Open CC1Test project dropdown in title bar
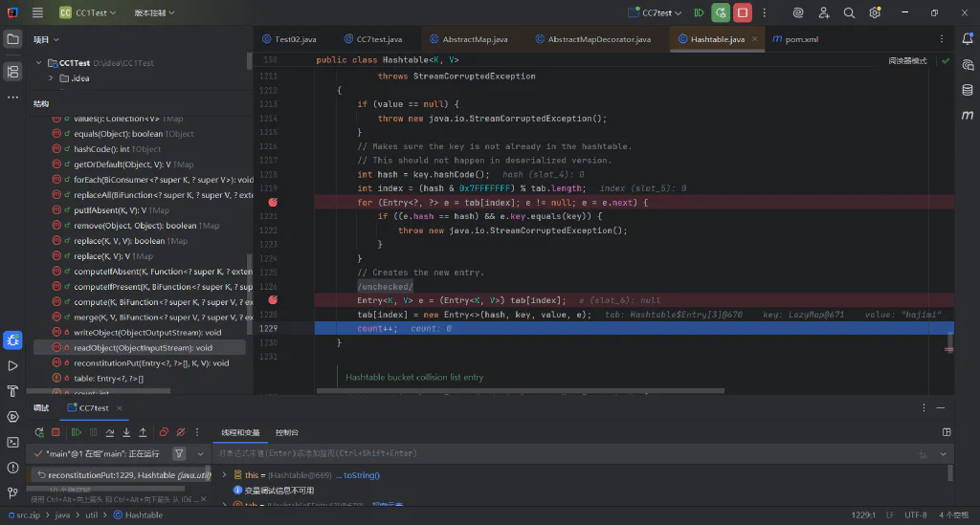 pos(87,12)
